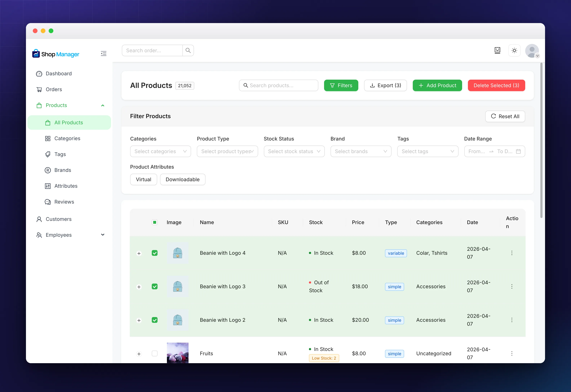Click the order search magnifier button

point(188,50)
